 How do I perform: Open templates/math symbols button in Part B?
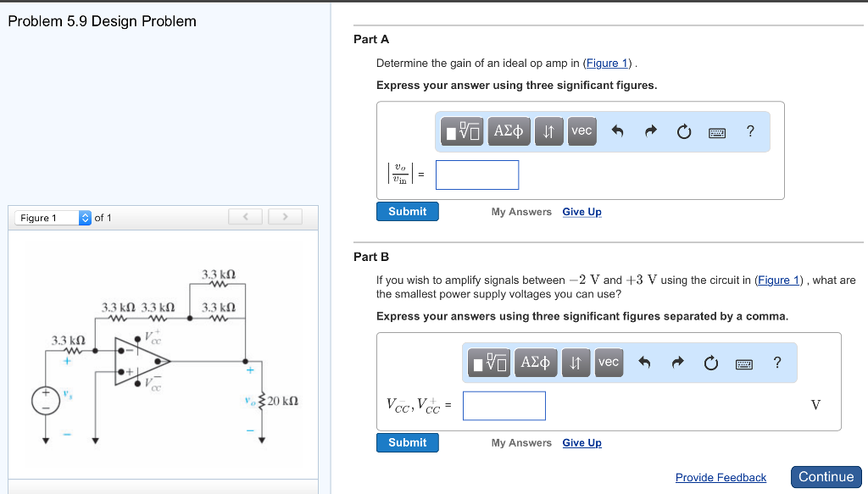pos(489,363)
